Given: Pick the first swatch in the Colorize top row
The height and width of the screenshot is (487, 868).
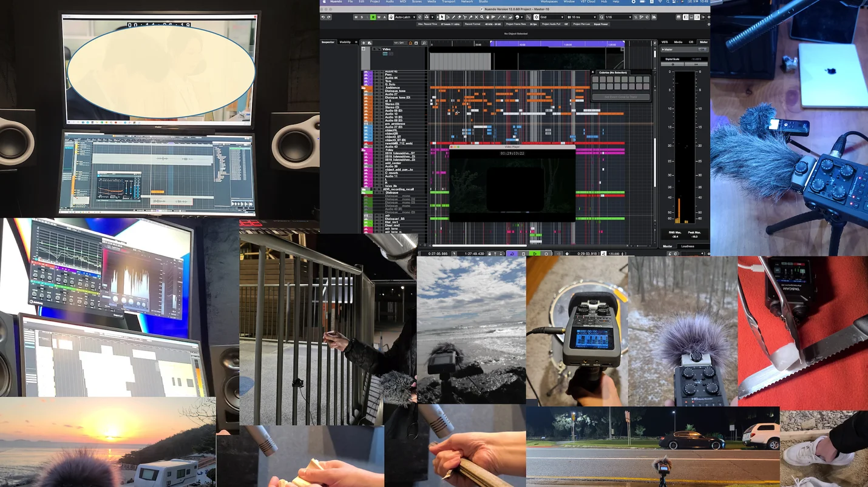Looking at the screenshot, I should [x=595, y=79].
